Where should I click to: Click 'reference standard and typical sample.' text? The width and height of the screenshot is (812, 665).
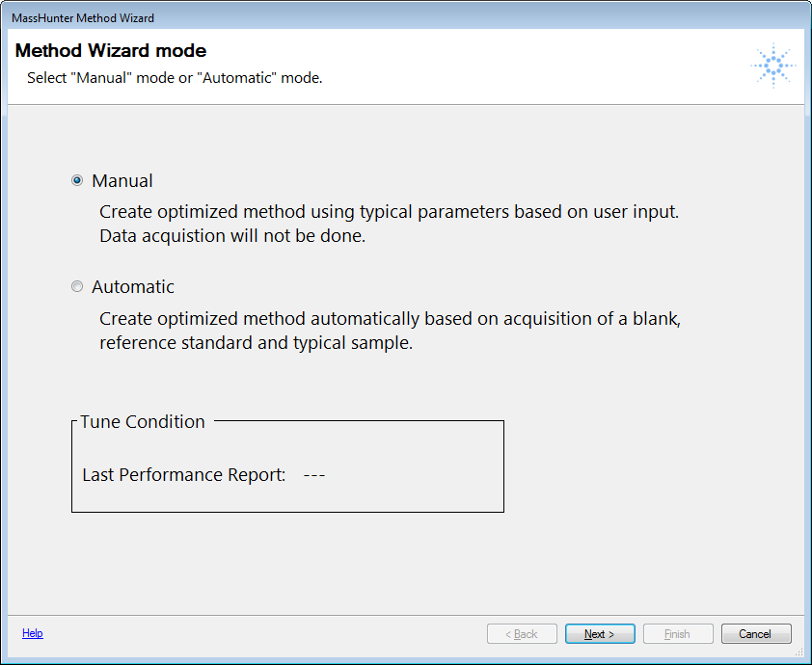256,343
